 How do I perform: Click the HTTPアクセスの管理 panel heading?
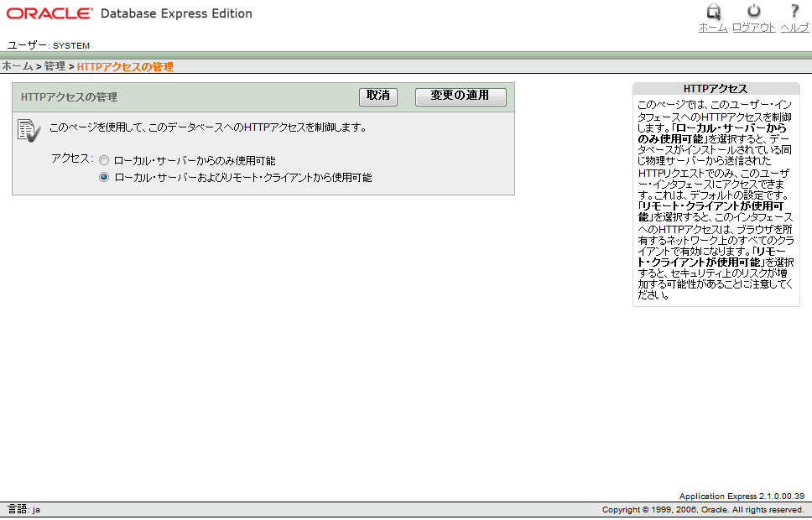pyautogui.click(x=69, y=97)
